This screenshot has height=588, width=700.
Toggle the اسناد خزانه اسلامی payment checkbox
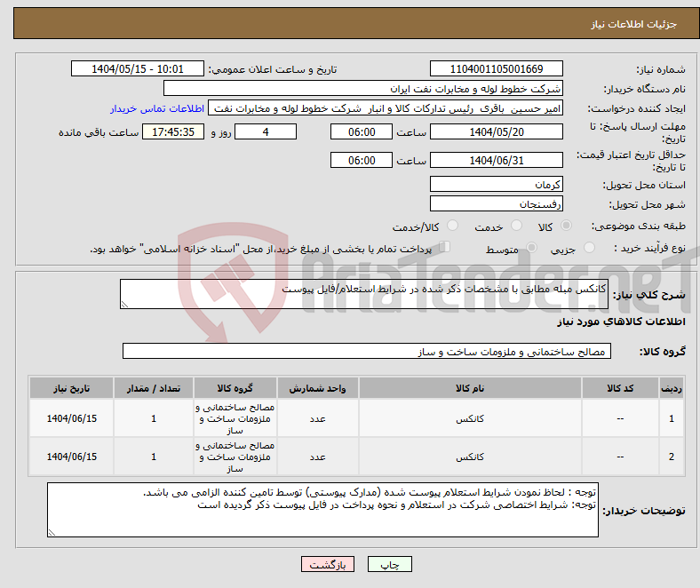tap(445, 247)
